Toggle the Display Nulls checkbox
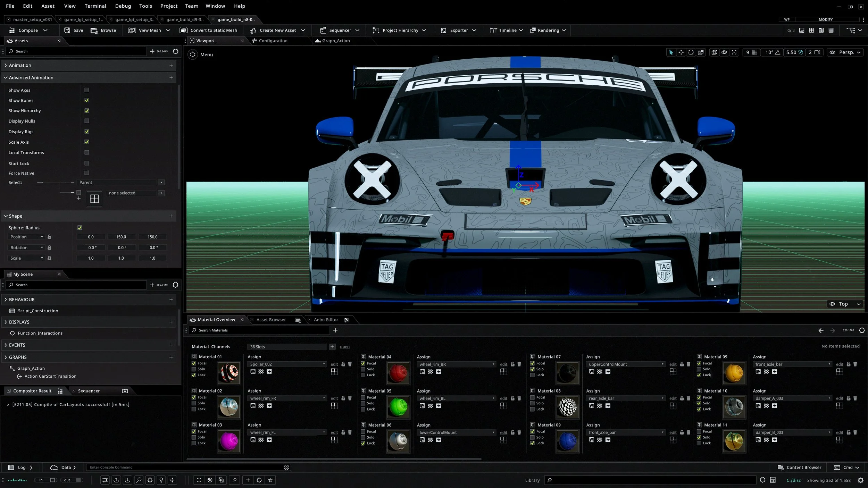This screenshot has height=488, width=868. (87, 121)
